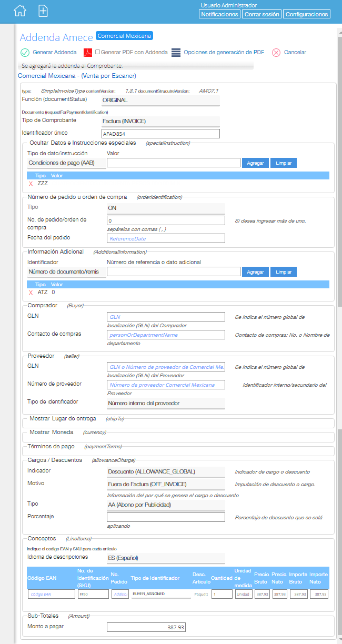Image resolution: width=342 pixels, height=644 pixels.
Task: Click the Cancelar link
Action: 295,52
